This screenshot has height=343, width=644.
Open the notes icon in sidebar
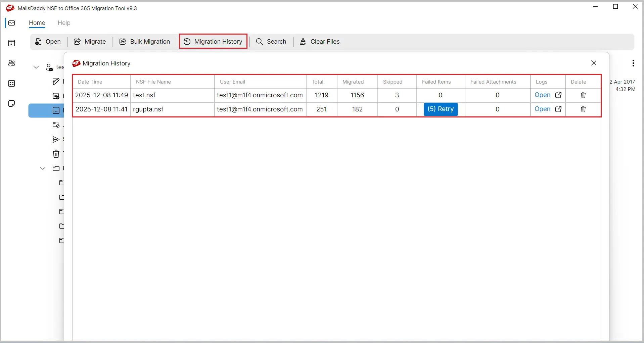coord(12,104)
